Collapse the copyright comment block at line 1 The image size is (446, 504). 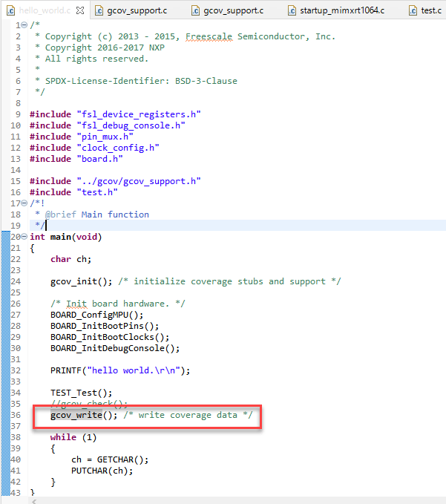pos(24,25)
